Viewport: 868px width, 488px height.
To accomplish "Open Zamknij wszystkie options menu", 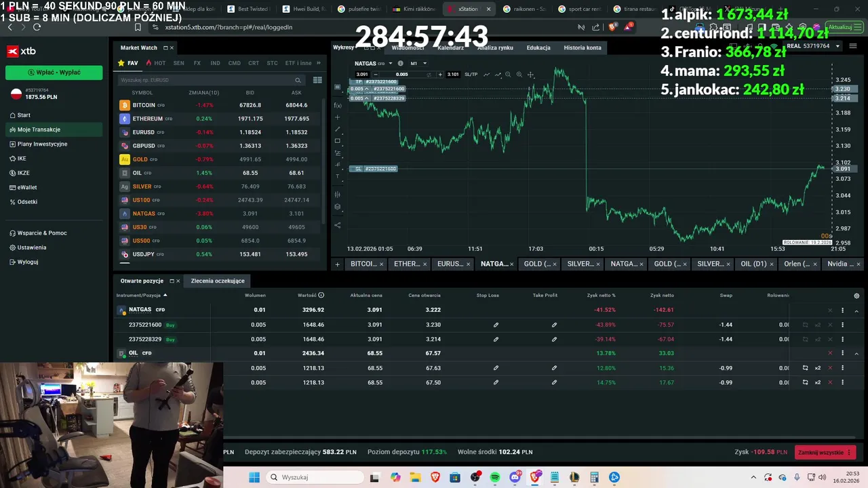I will tap(849, 452).
